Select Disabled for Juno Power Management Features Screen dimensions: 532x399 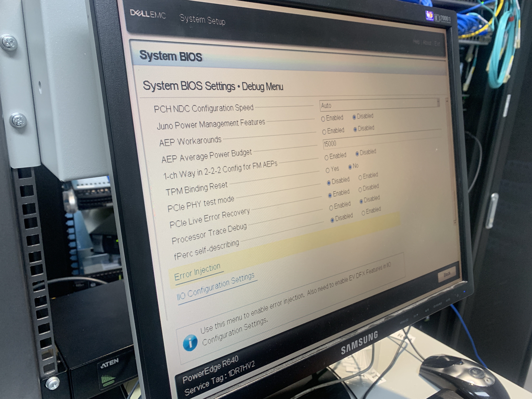coord(354,117)
